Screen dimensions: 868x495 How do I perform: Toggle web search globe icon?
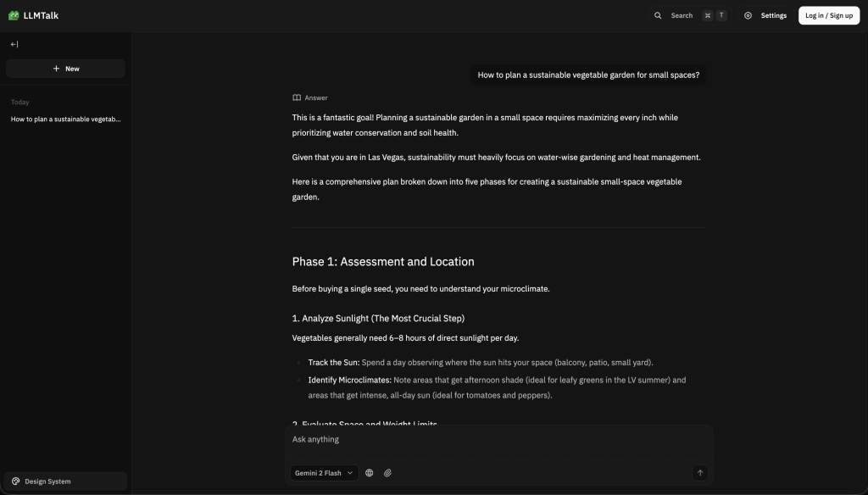click(370, 473)
